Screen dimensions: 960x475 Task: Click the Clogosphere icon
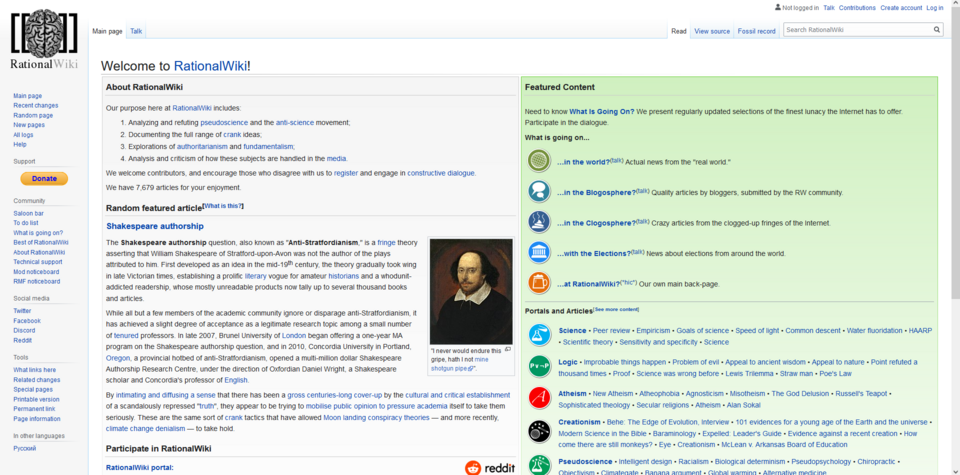click(539, 222)
